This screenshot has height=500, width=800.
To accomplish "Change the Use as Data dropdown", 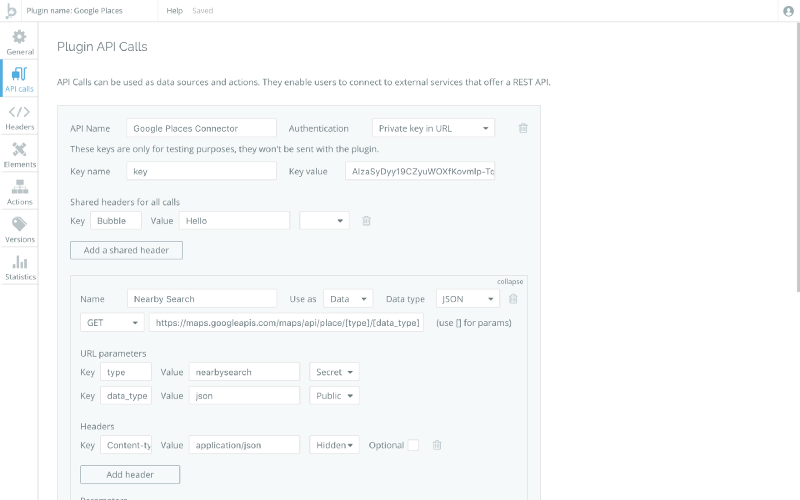I will click(349, 298).
